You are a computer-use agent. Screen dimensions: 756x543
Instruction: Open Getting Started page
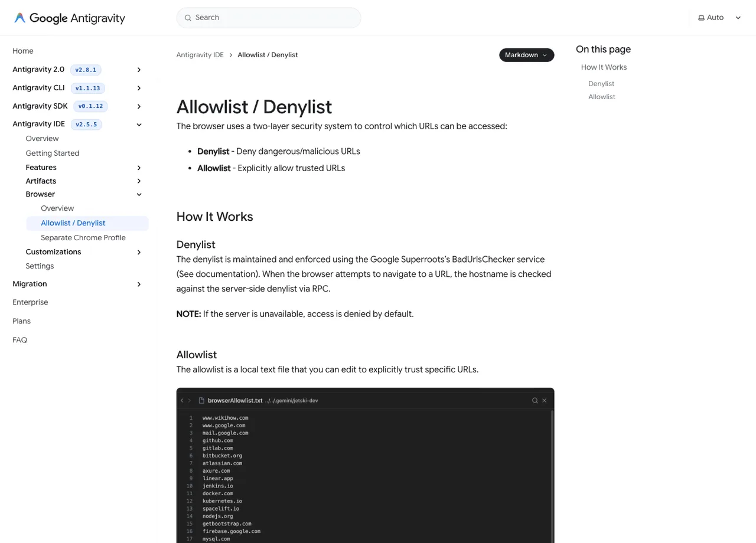[53, 153]
